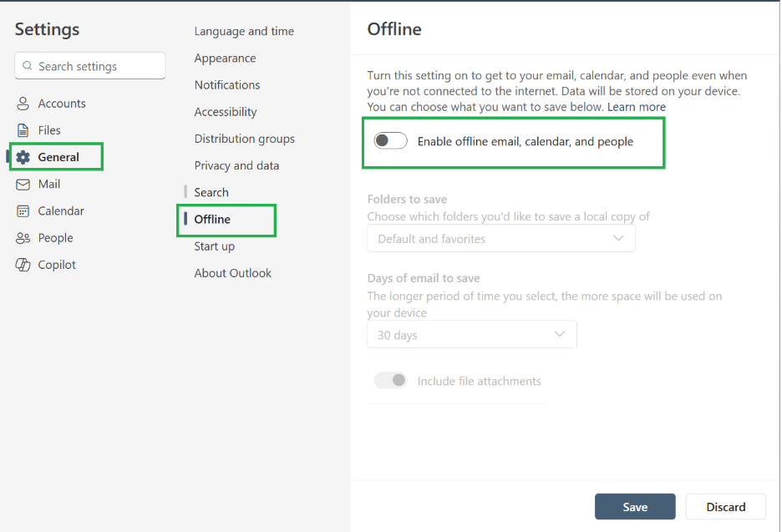Toggle Include file attachments switch
This screenshot has height=532, width=782.
pyautogui.click(x=390, y=381)
